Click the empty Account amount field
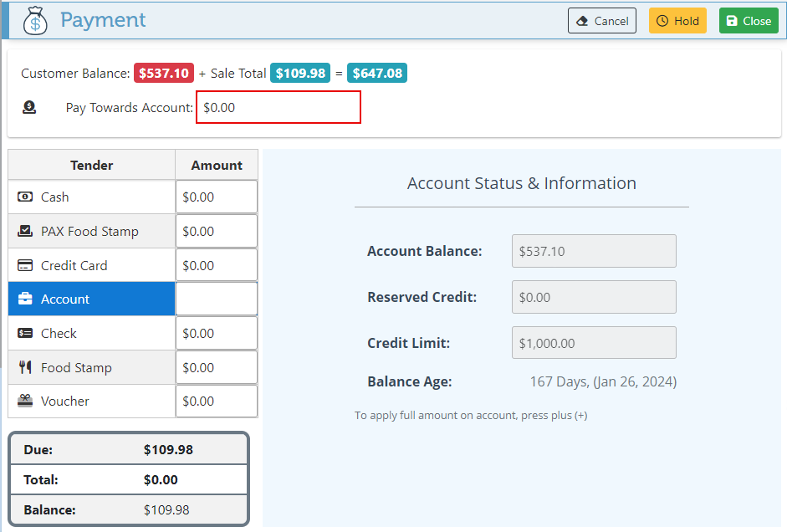Viewport: 787px width, 532px height. tap(217, 299)
